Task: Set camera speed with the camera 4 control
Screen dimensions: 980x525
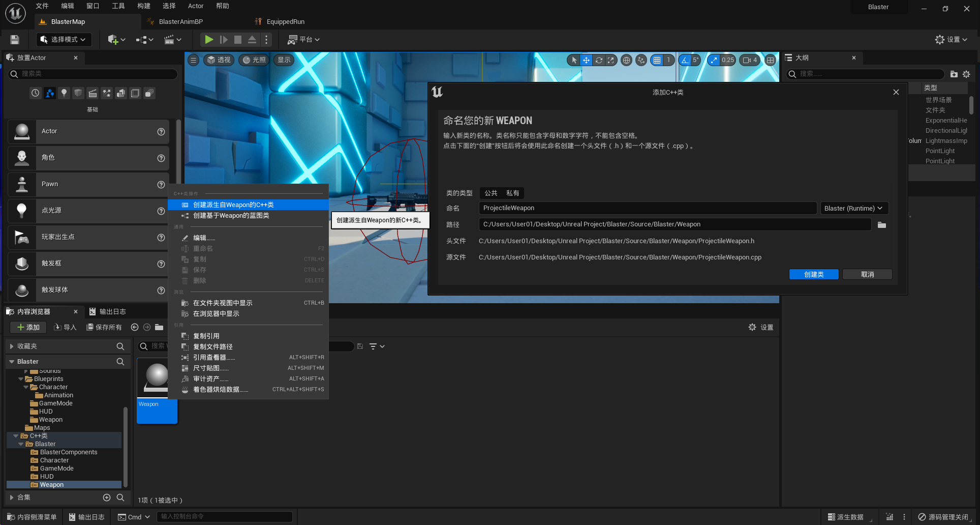Action: (750, 60)
